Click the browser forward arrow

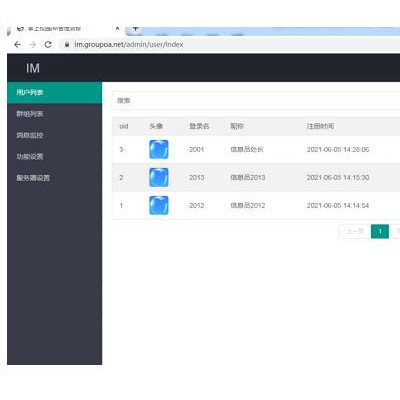pos(33,44)
